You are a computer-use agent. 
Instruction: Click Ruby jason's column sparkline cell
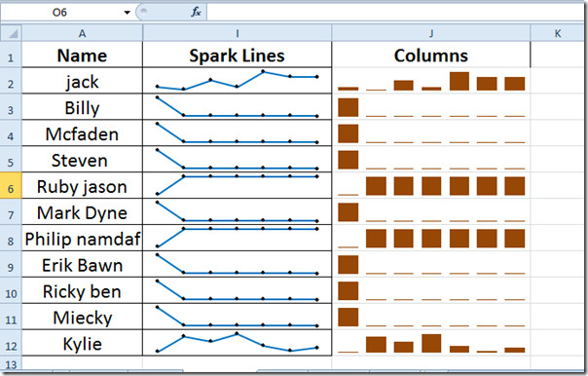pos(431,186)
